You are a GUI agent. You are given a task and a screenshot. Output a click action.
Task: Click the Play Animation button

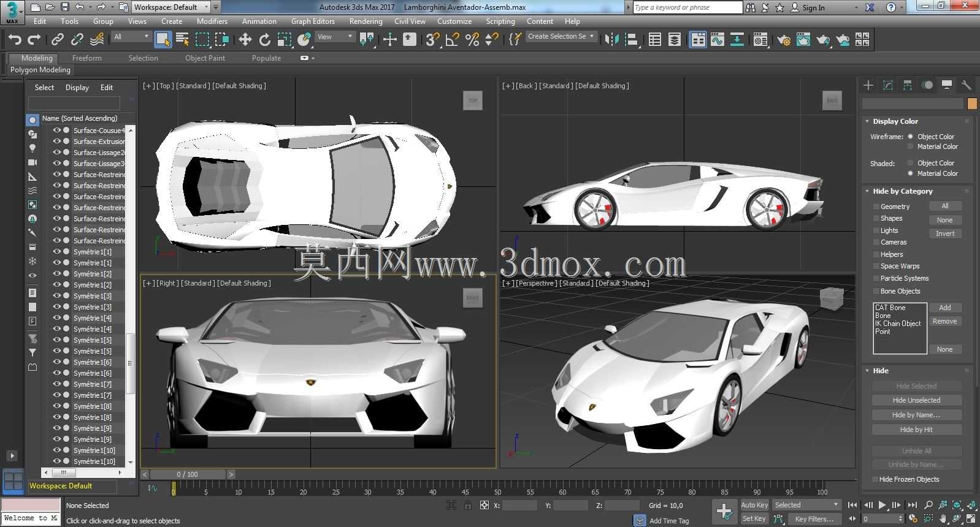click(882, 505)
